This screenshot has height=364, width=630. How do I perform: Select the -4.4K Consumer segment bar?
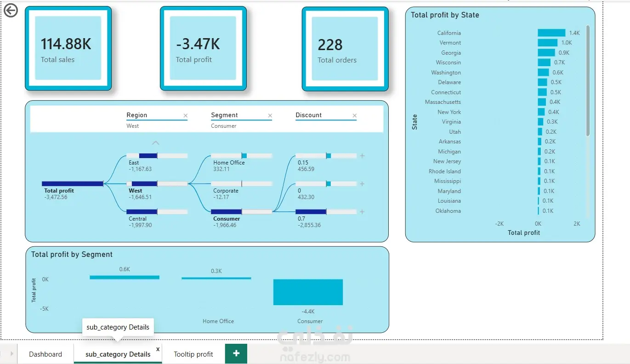308,292
